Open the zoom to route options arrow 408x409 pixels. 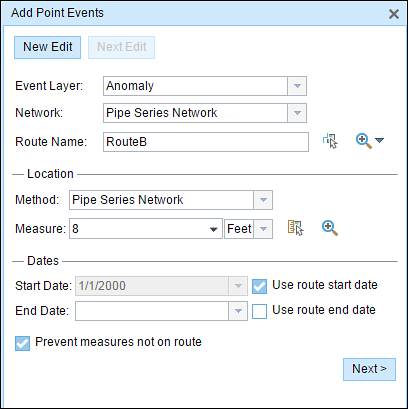click(379, 140)
